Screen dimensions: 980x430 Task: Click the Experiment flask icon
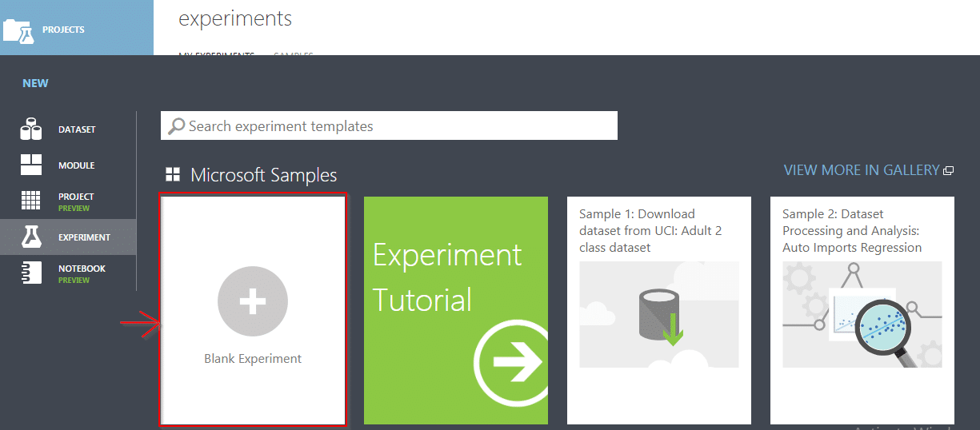[31, 237]
